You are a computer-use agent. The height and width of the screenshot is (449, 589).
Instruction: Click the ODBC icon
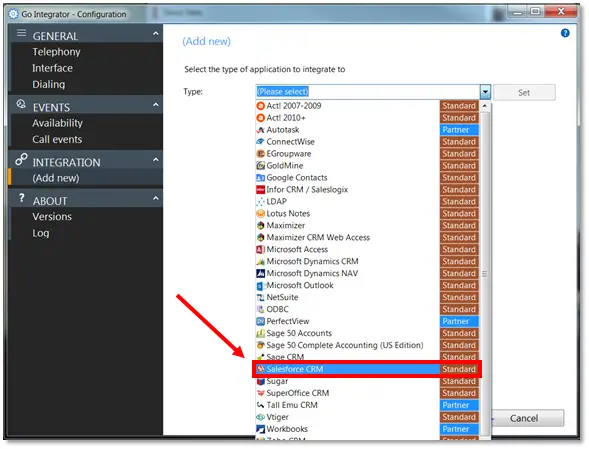260,310
